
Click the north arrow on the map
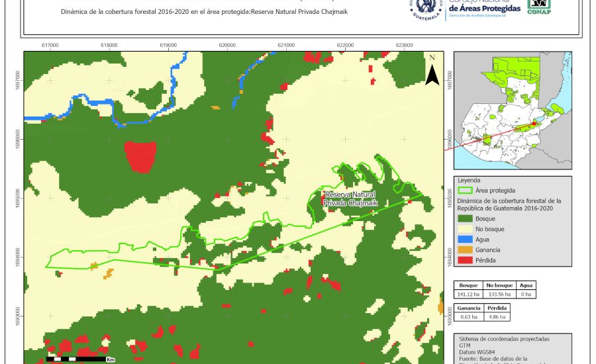(432, 71)
